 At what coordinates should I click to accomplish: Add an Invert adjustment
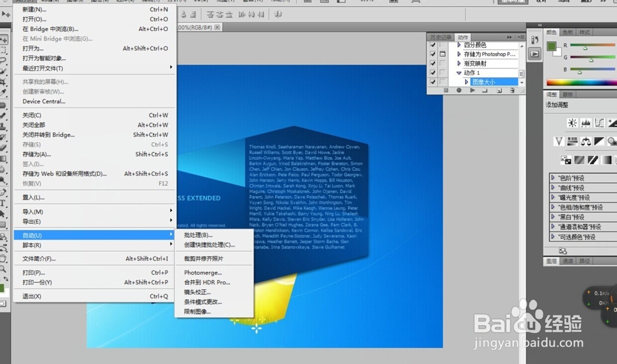566,160
